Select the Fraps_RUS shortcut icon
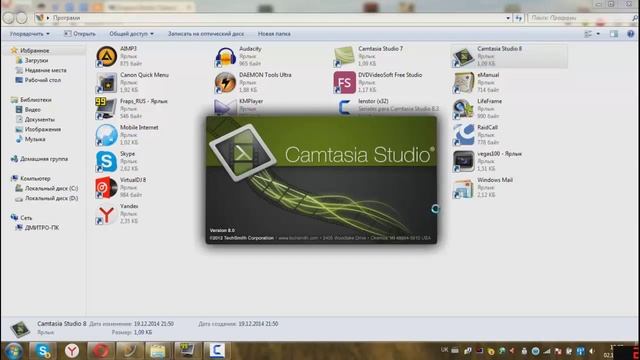 pos(107,109)
